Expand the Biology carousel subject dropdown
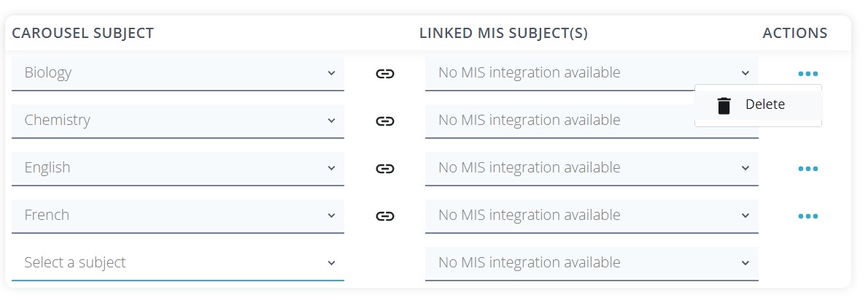The height and width of the screenshot is (301, 868). click(178, 73)
